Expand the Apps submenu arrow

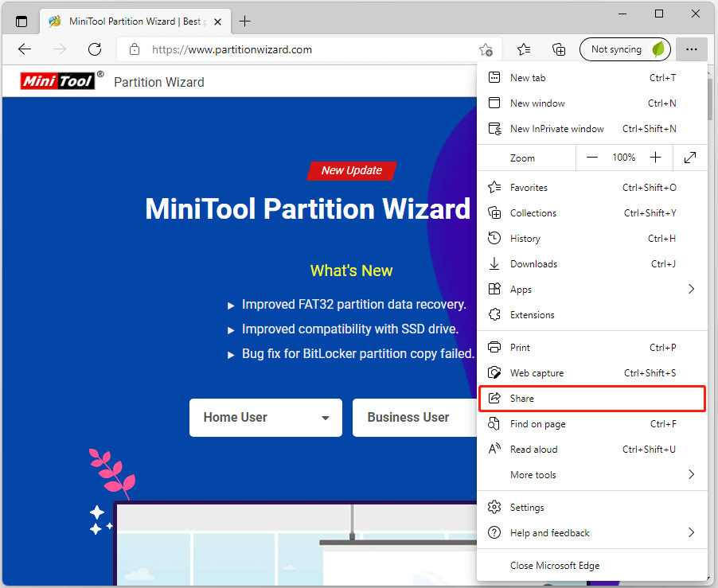click(691, 289)
